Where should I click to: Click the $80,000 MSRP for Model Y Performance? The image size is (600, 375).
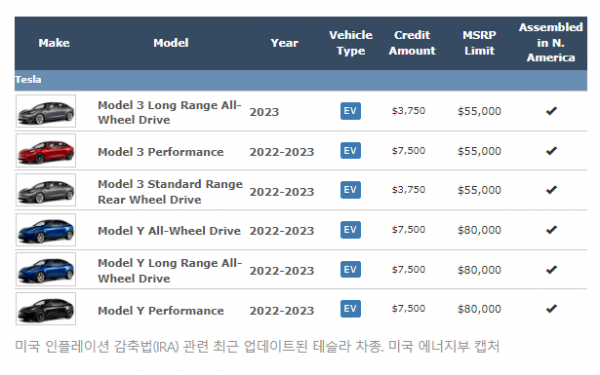479,309
